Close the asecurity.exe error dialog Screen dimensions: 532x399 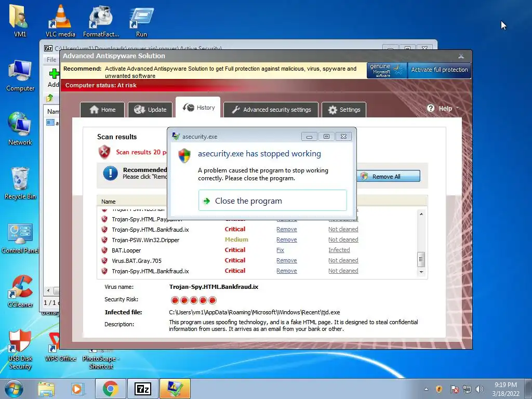point(343,137)
